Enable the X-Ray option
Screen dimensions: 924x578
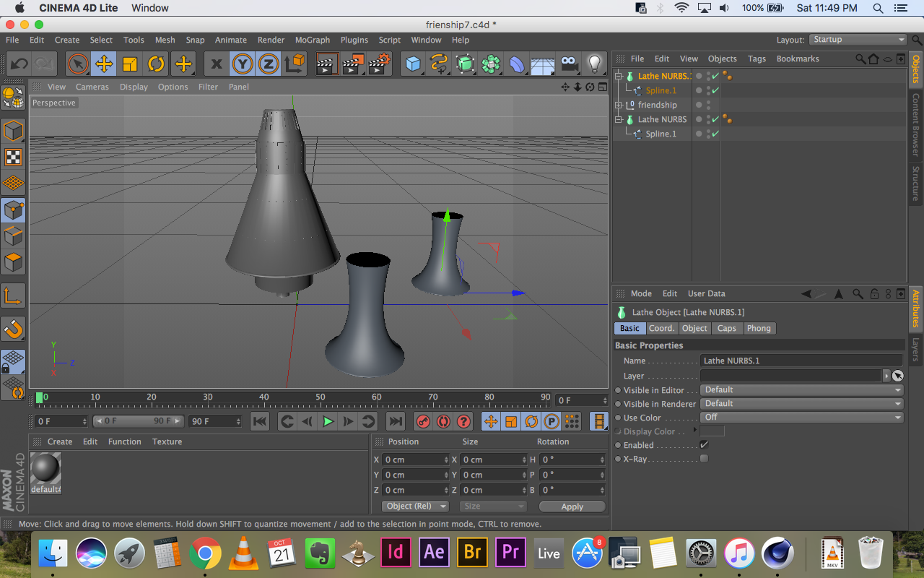pyautogui.click(x=705, y=458)
